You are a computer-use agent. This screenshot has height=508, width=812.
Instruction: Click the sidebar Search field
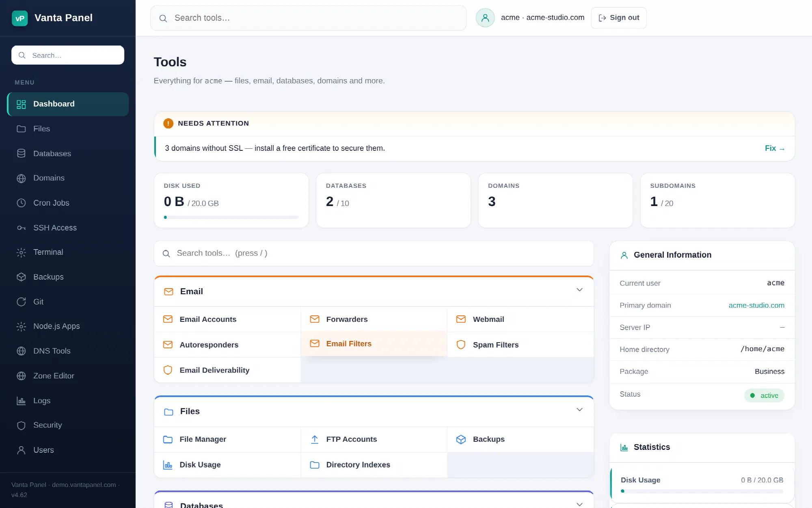click(x=68, y=55)
